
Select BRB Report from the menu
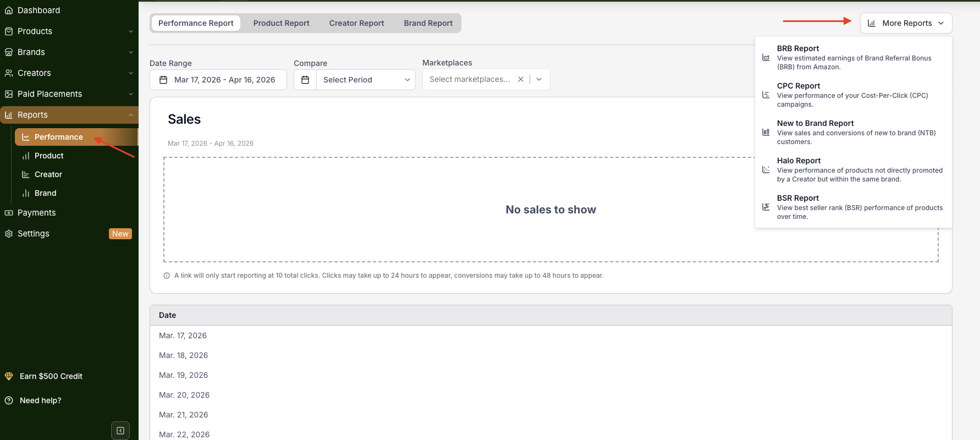click(854, 57)
